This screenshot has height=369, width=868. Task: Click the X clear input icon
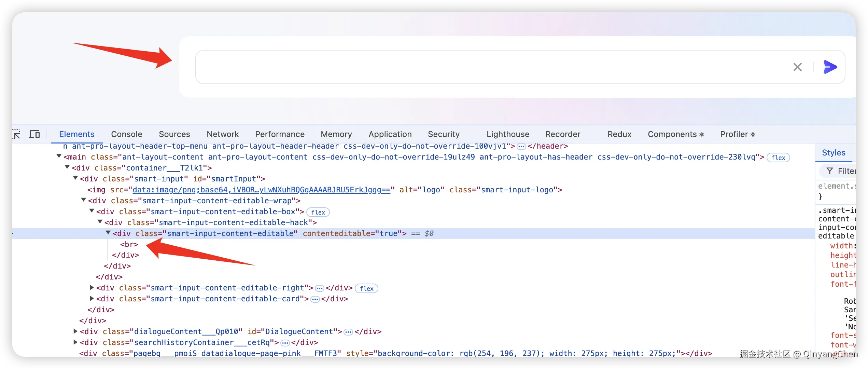tap(798, 67)
